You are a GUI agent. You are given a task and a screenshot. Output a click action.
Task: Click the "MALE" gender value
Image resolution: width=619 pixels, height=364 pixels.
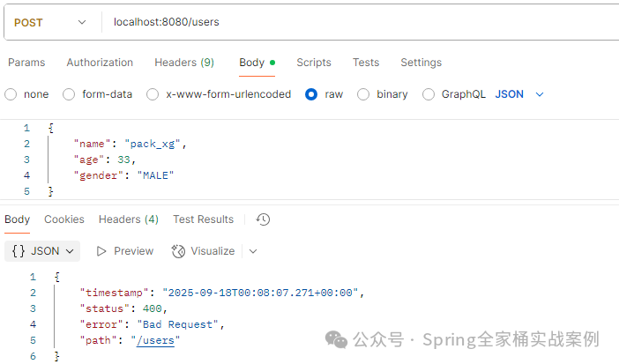155,175
